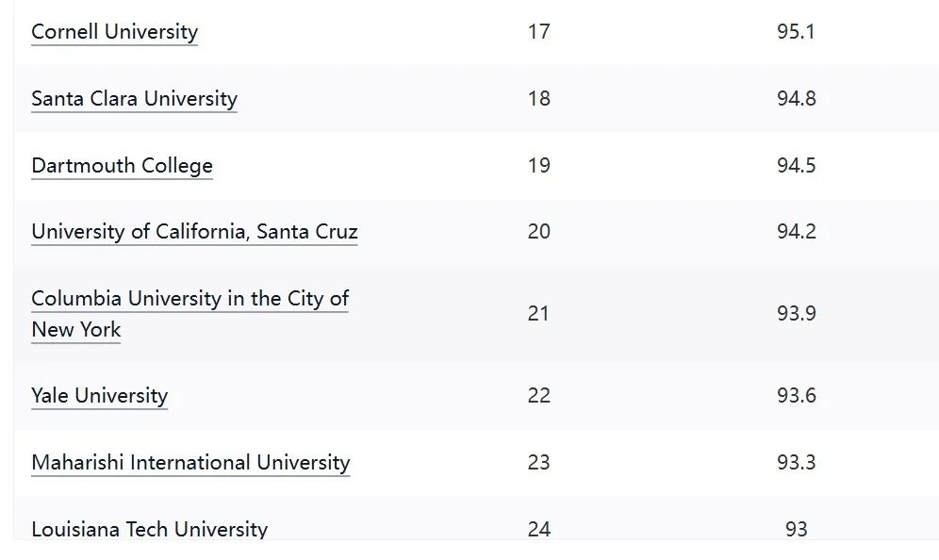Click rank number 20 for Santa Cruz
The height and width of the screenshot is (560, 939).
click(x=538, y=232)
